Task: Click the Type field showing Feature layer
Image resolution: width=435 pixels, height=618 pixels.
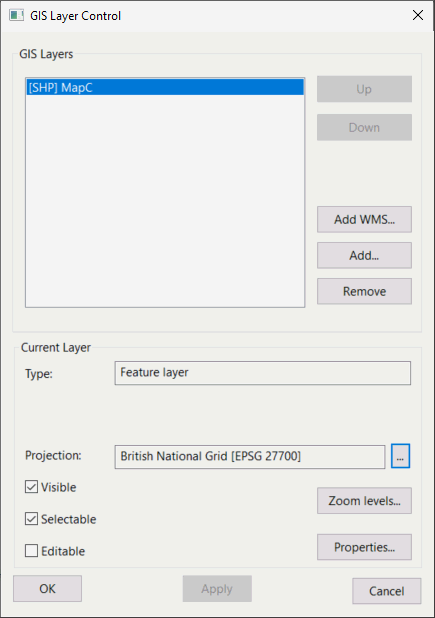Action: (x=262, y=373)
